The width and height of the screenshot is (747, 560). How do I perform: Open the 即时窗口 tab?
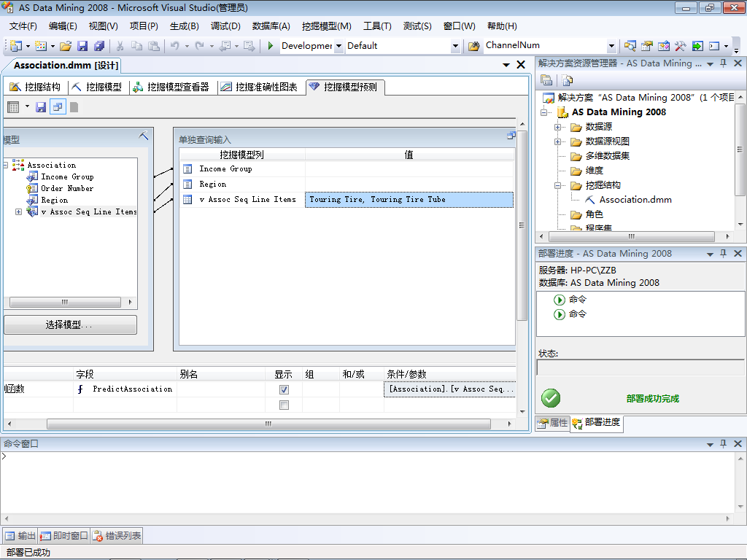[x=64, y=536]
